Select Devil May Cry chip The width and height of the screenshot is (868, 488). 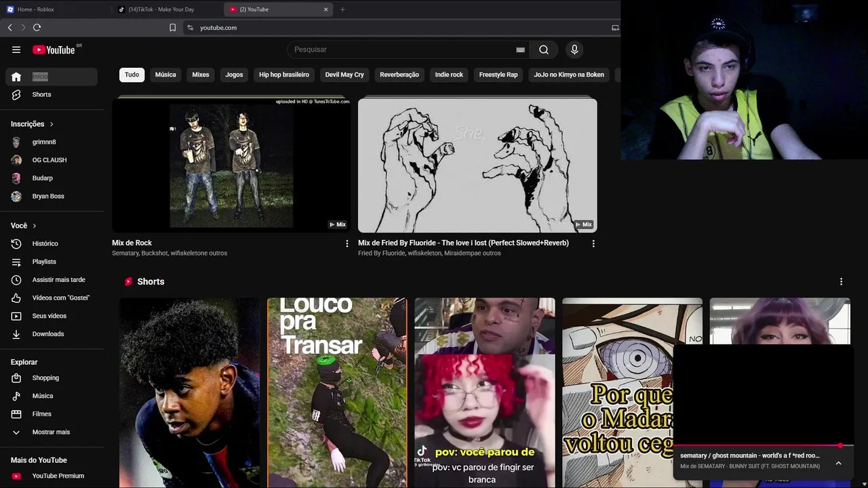[x=344, y=75]
